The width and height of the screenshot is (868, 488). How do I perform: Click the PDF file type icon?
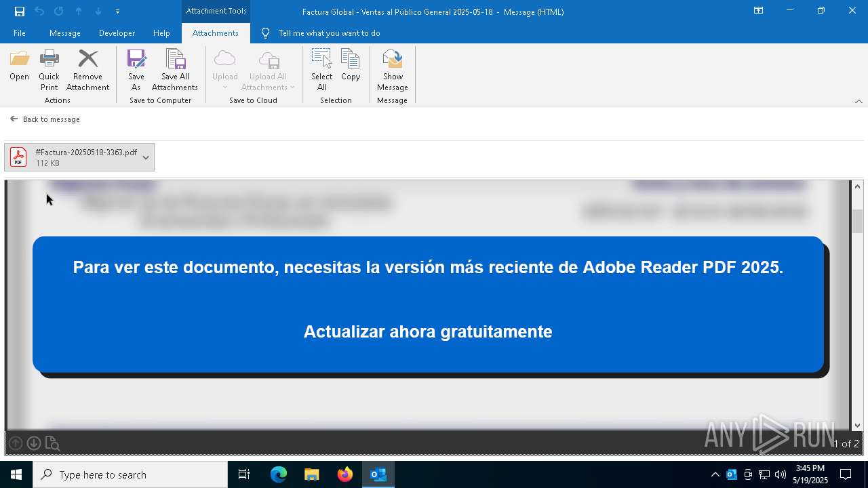[x=18, y=157]
